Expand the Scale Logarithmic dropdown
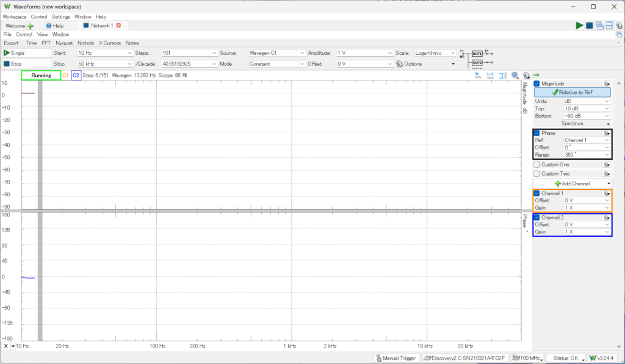625x364 pixels. point(435,53)
